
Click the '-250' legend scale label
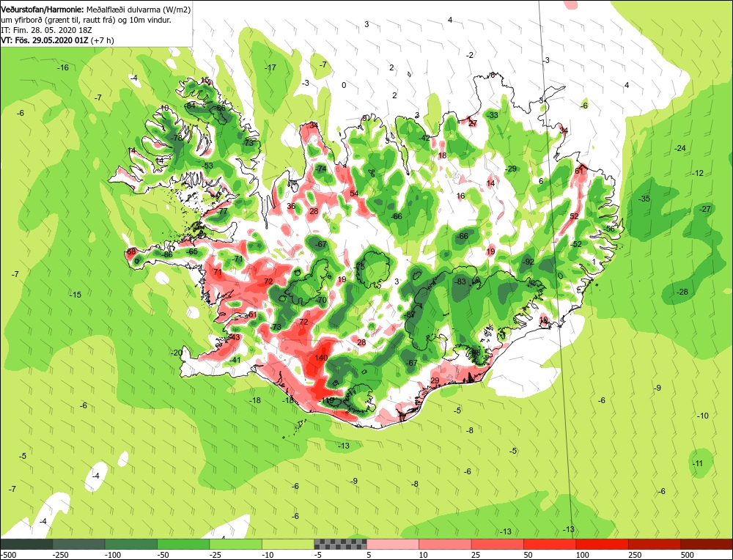(61, 555)
